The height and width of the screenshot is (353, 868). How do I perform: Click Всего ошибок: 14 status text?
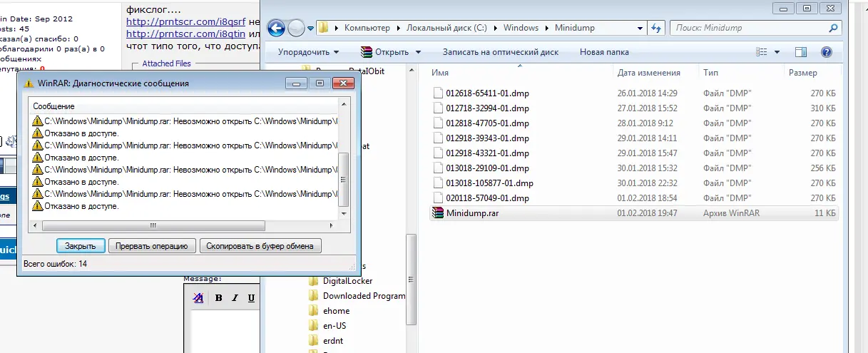point(55,263)
